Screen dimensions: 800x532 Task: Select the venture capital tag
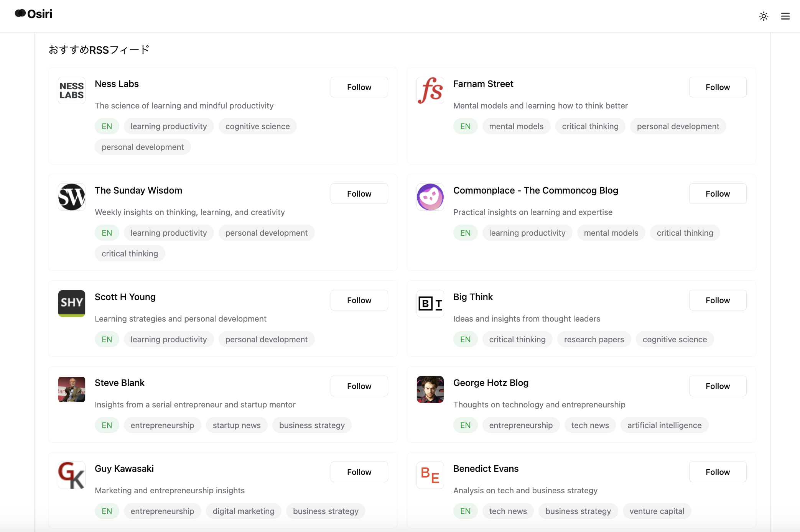click(x=657, y=511)
